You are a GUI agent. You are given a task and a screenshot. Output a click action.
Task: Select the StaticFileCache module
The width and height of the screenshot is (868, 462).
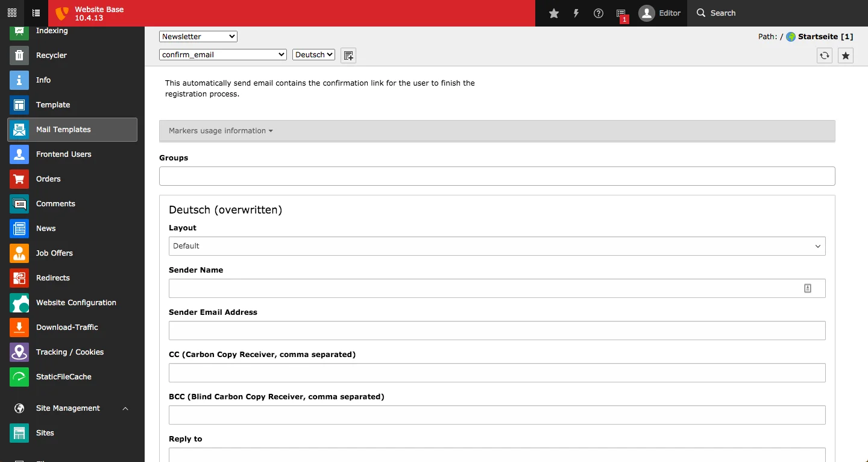tap(63, 376)
